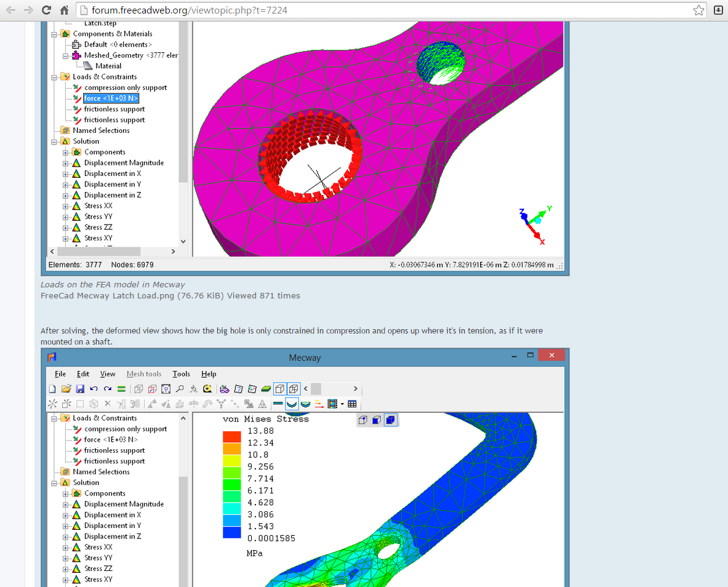Expand Displacement Magnitude in the lower Mecway window

[x=65, y=505]
